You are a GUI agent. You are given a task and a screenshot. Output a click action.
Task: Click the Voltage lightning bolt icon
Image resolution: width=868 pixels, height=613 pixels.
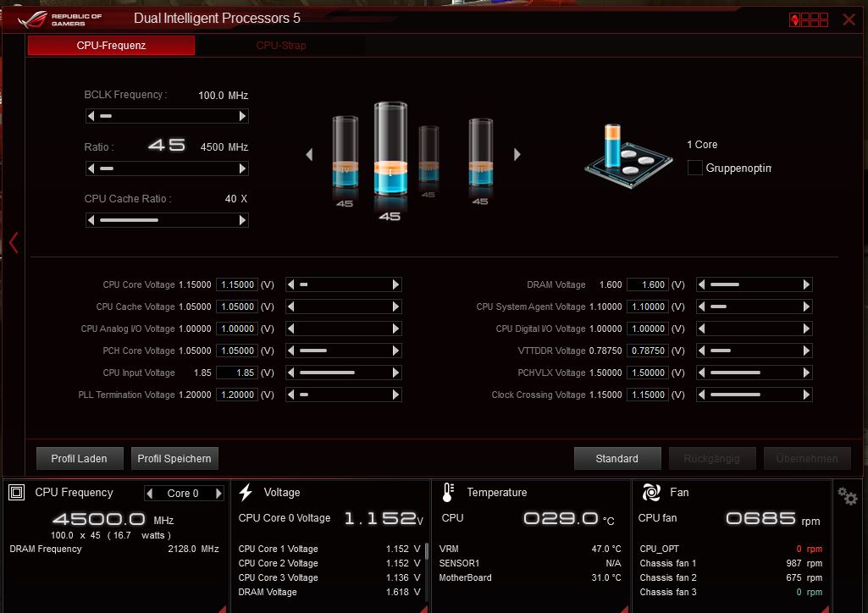tap(246, 492)
